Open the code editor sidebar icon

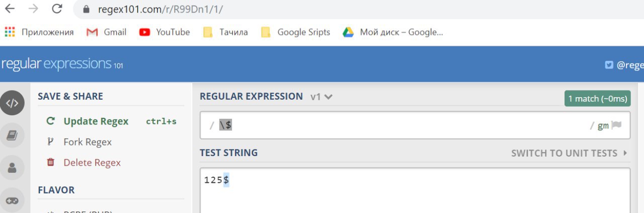coord(12,103)
